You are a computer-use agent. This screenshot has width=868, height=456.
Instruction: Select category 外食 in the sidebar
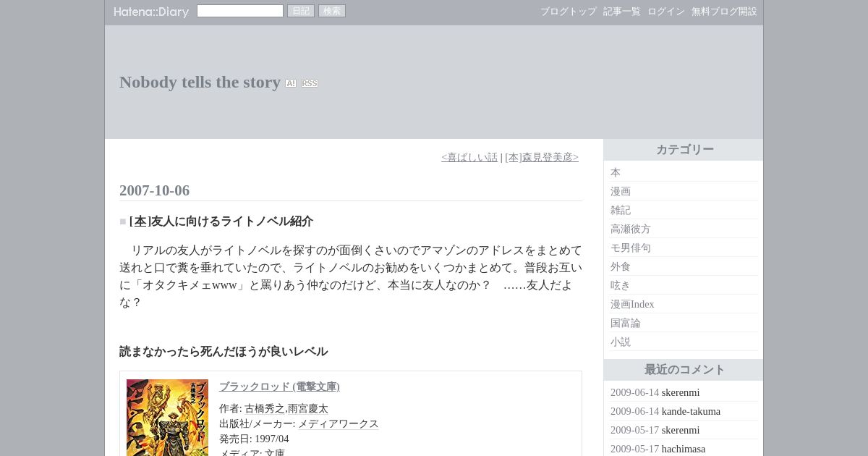tap(621, 266)
